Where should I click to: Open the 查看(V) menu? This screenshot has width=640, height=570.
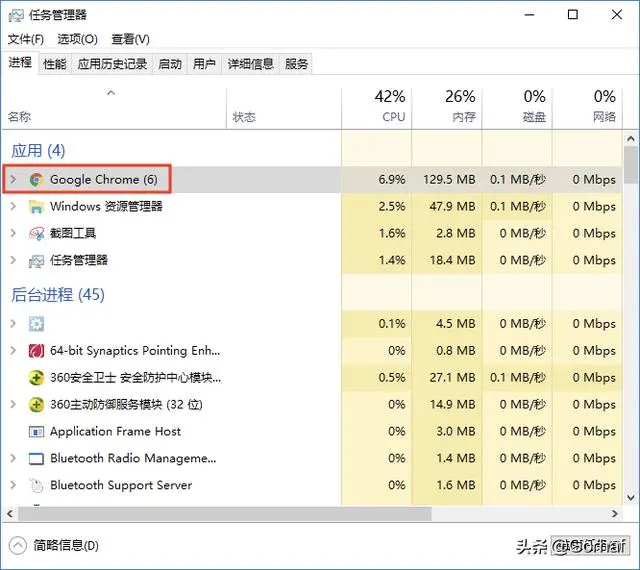click(131, 39)
